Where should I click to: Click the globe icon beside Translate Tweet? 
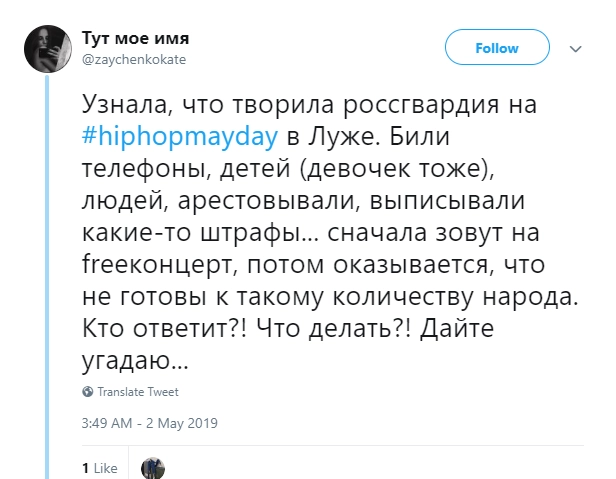pos(88,392)
